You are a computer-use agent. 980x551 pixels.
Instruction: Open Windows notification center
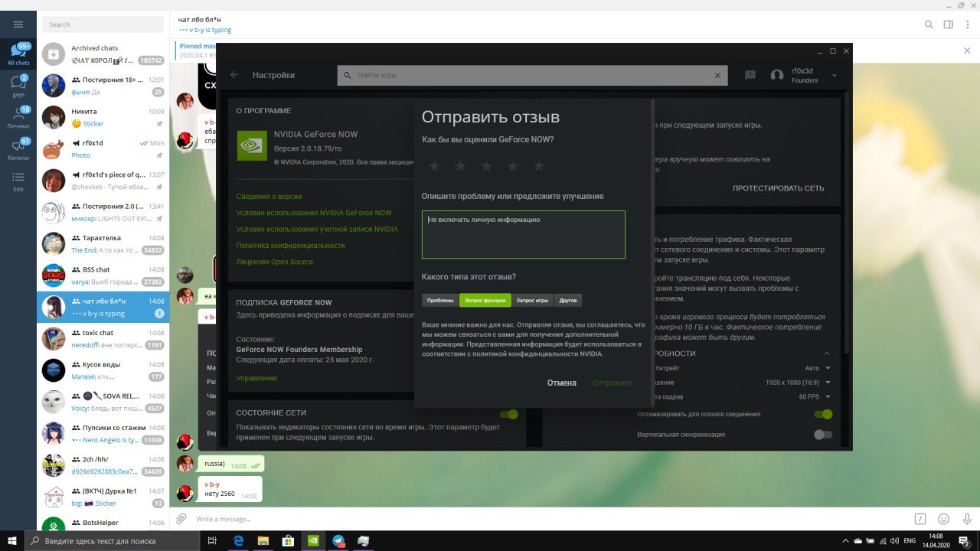coord(965,541)
